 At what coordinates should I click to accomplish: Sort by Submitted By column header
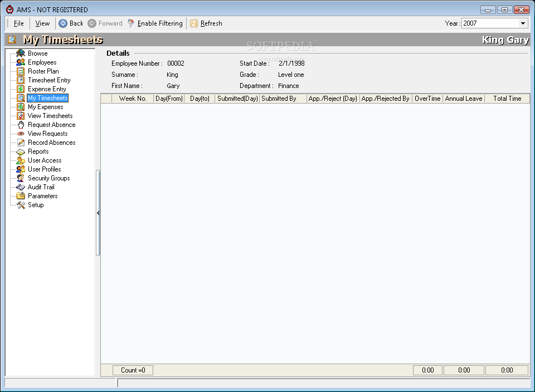283,99
